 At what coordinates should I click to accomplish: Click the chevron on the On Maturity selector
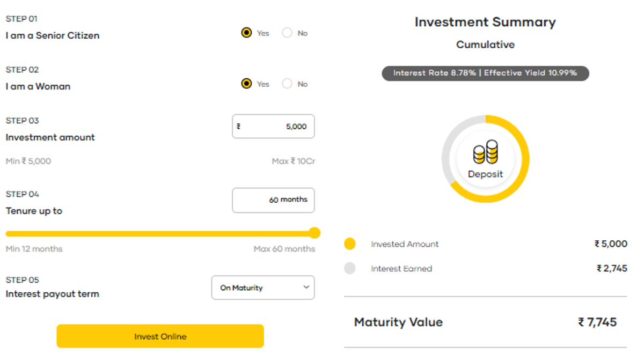click(x=308, y=287)
